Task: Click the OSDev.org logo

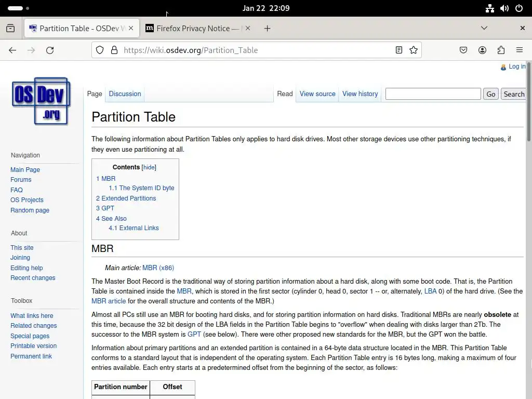Action: point(41,101)
